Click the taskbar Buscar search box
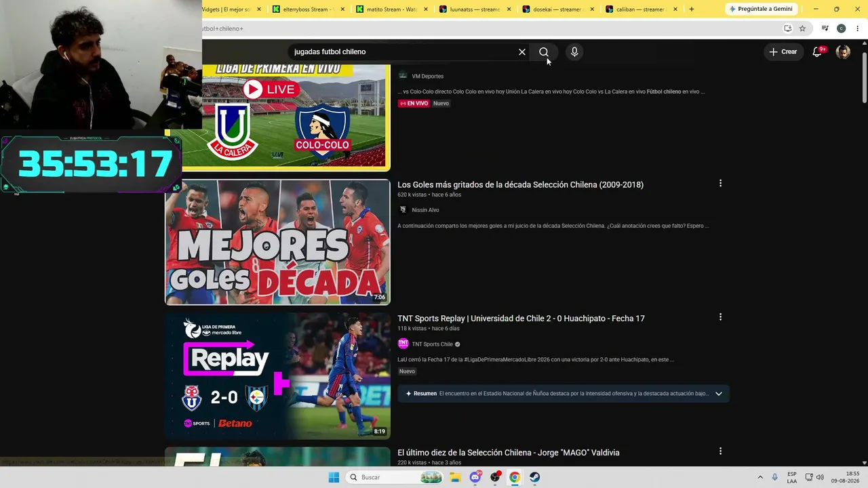Viewport: 868px width, 488px height. click(x=396, y=477)
